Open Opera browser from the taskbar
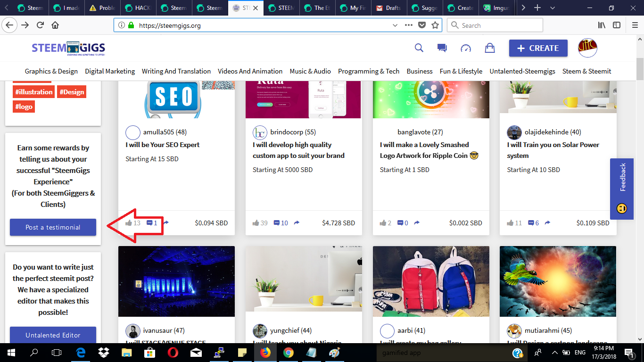644x362 pixels. click(x=173, y=353)
